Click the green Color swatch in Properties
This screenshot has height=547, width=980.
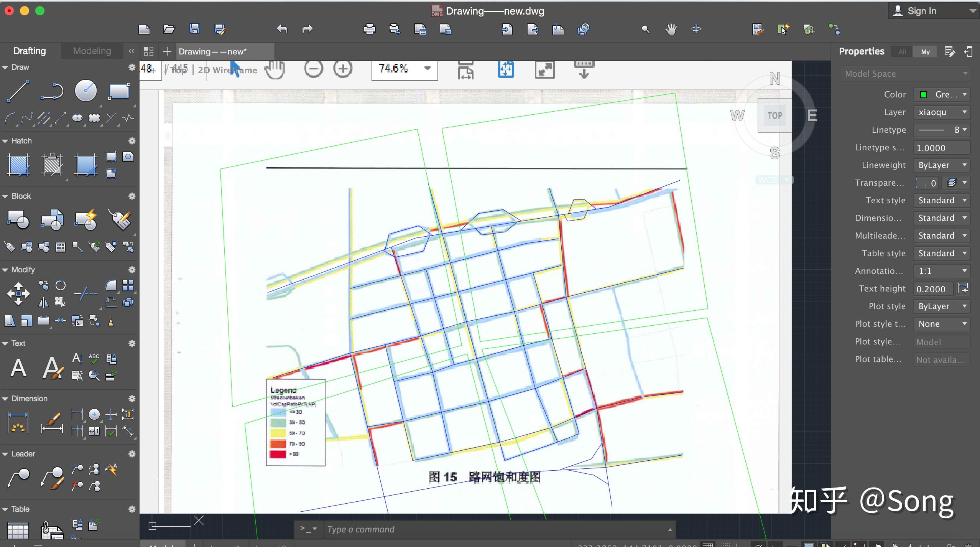coord(924,95)
